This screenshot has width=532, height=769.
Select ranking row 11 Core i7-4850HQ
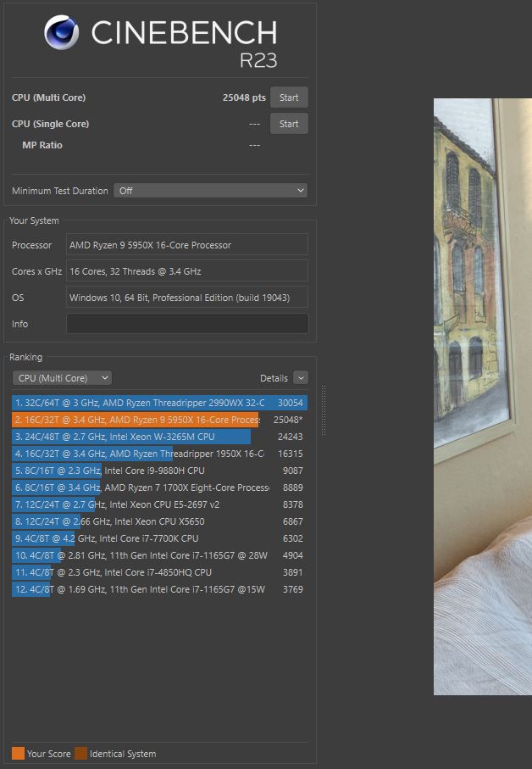point(160,571)
